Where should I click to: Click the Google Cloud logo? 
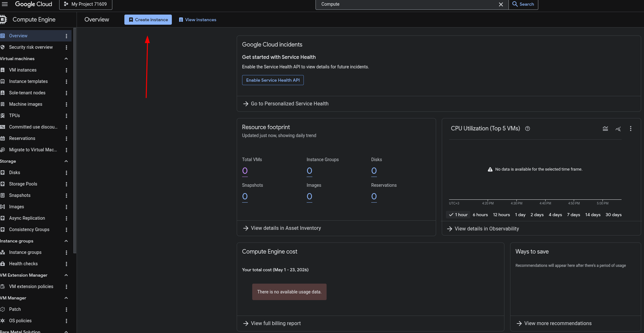click(34, 4)
